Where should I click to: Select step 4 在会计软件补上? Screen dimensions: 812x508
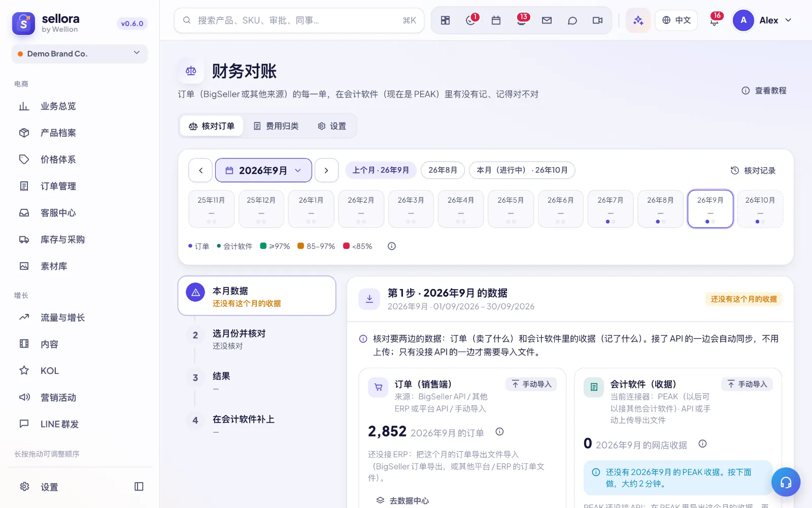click(257, 424)
